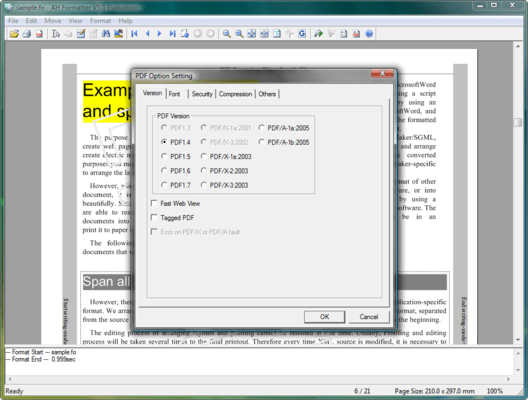Jump to last page arrow icon
Screen dimensions: 528x400
tap(172, 34)
